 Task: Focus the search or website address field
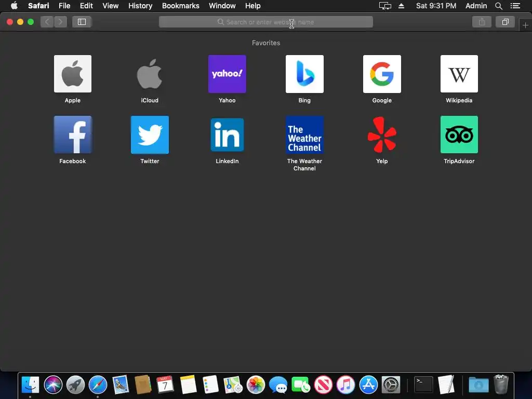[266, 22]
